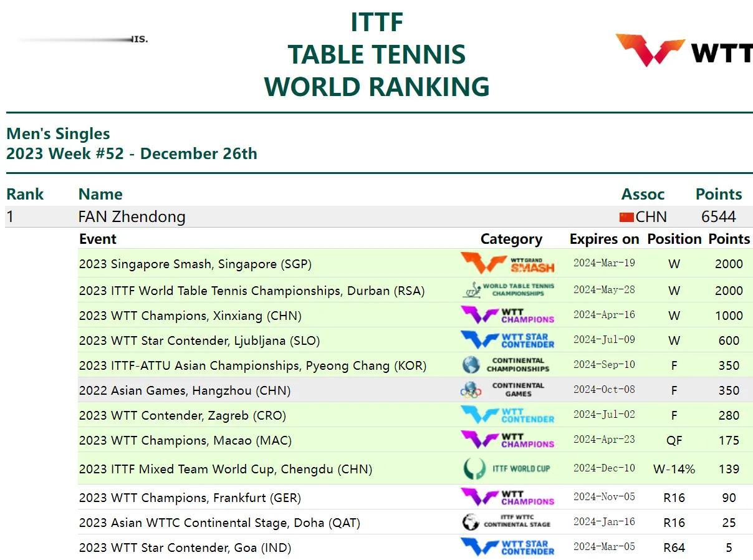Click the 90 points value

click(729, 498)
